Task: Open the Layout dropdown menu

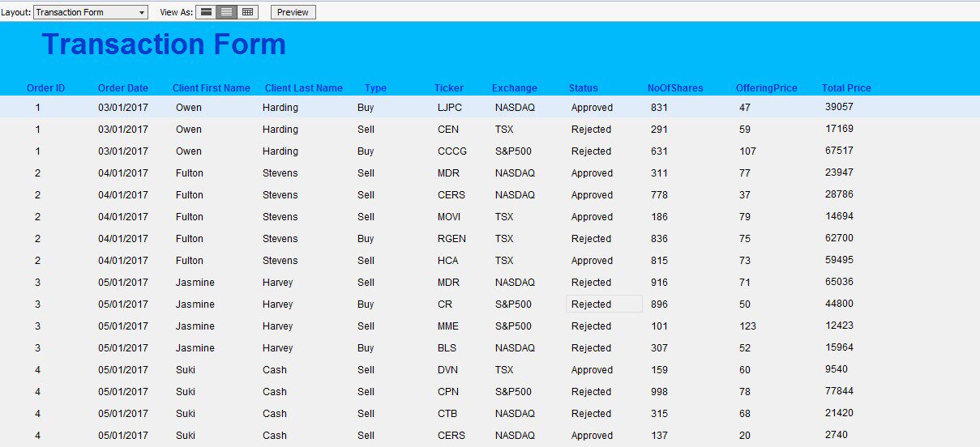Action: point(143,12)
